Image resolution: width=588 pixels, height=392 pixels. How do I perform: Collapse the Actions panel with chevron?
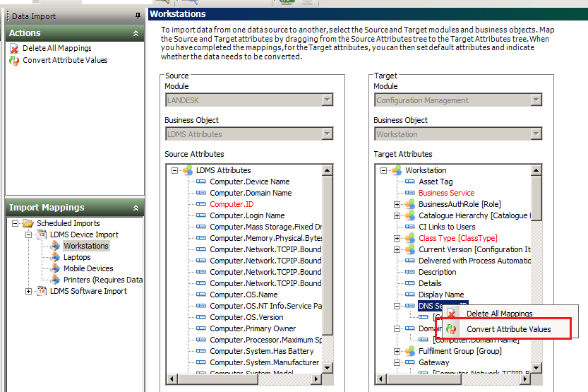[x=136, y=33]
